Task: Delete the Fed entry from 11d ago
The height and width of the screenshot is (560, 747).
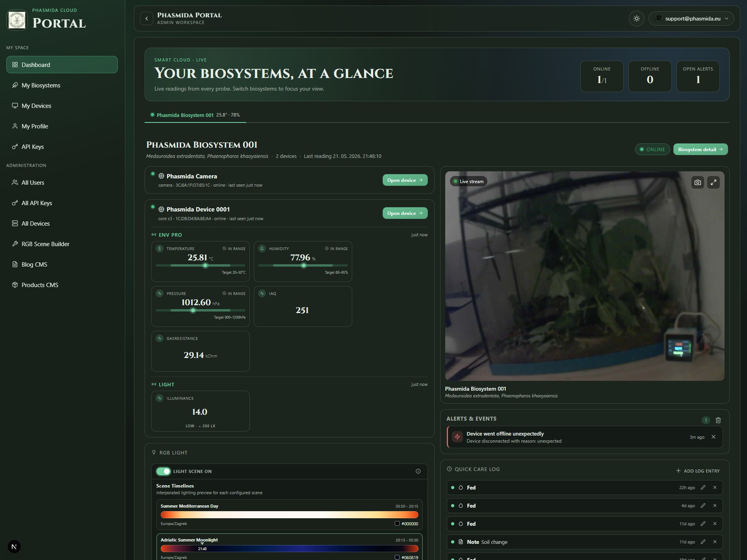Action: [x=715, y=524]
